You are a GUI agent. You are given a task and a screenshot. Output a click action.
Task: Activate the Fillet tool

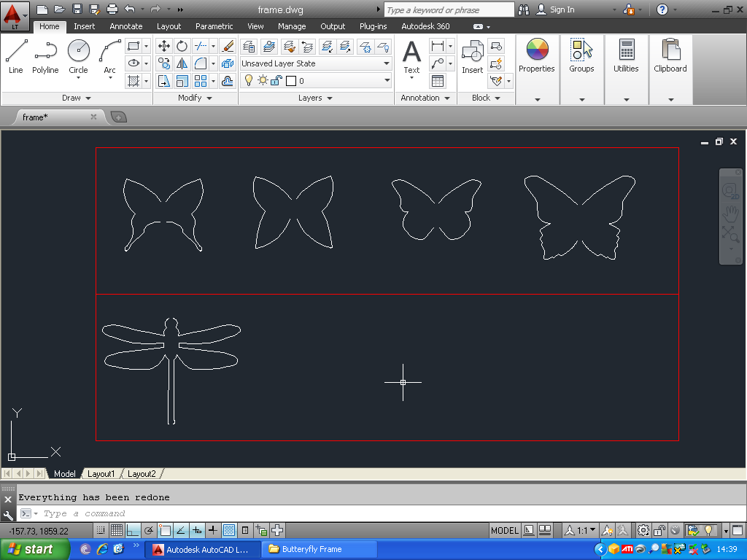click(x=201, y=63)
